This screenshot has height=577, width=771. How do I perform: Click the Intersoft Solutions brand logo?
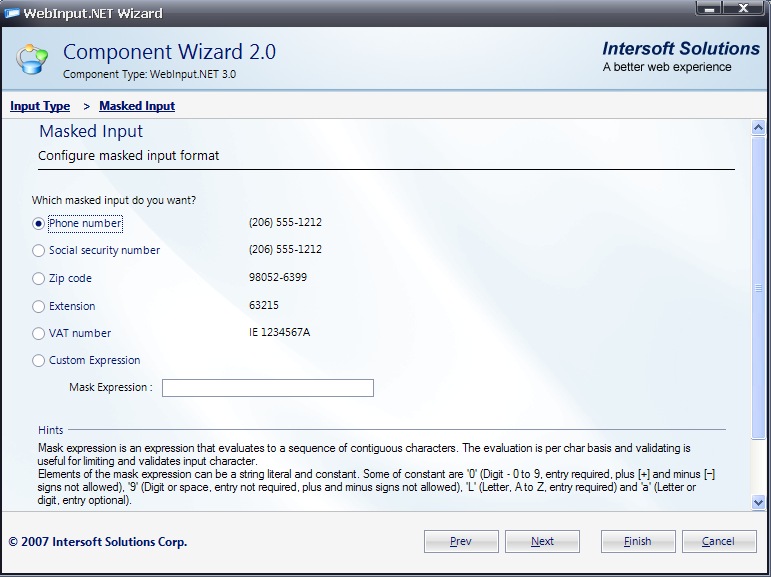[x=680, y=57]
